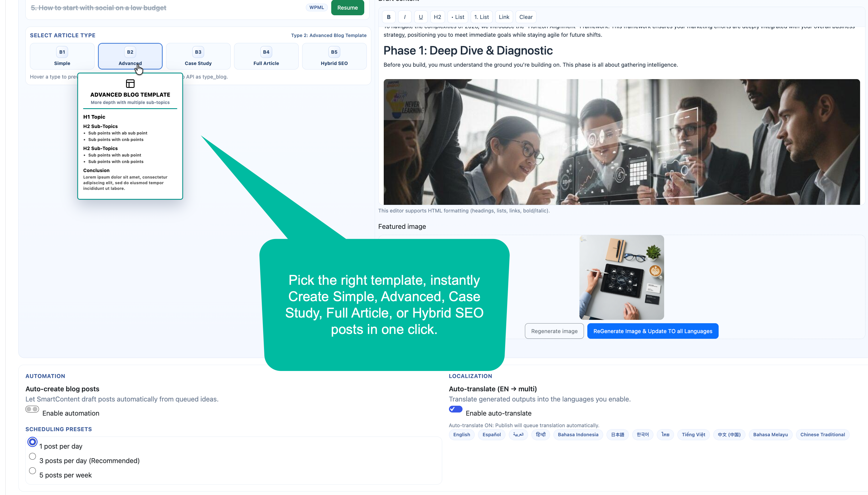868x495 pixels.
Task: Choose the B5 Hybrid SEO article type
Action: click(x=334, y=57)
